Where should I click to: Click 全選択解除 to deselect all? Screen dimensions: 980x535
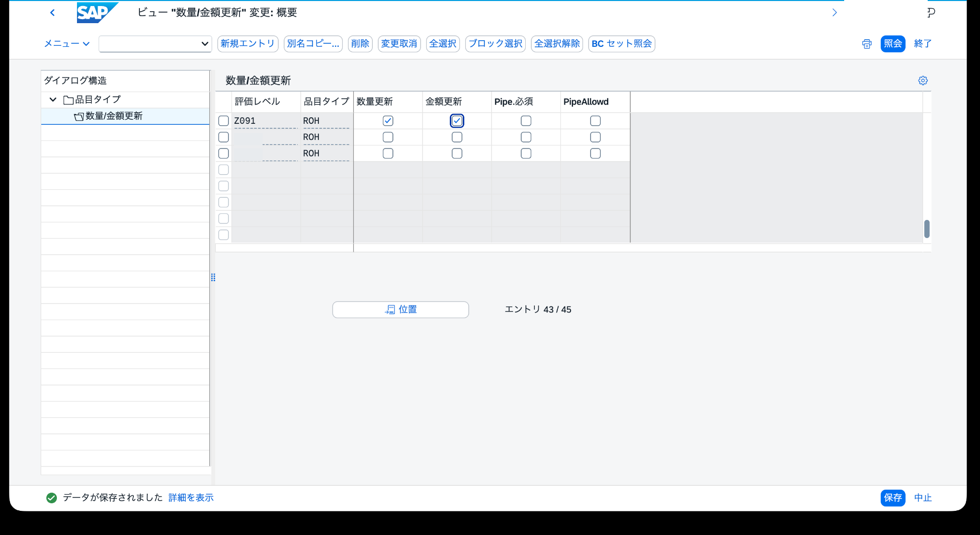[x=557, y=44]
